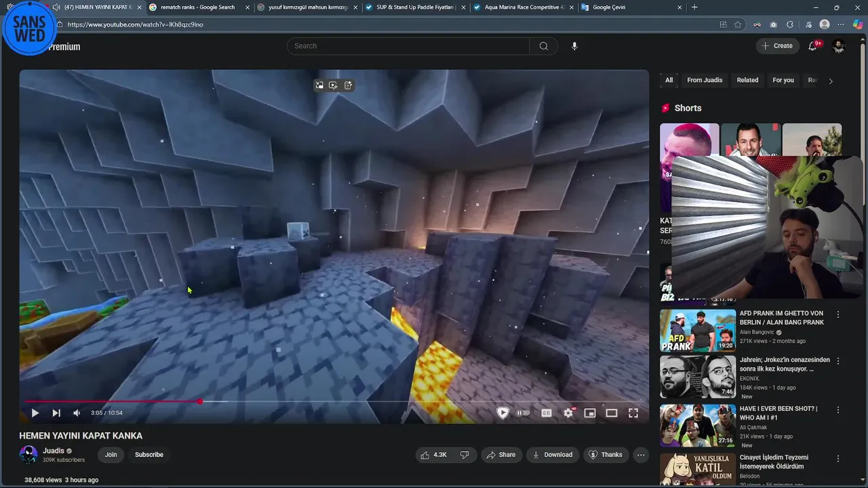
Task: Share the video
Action: tap(501, 455)
